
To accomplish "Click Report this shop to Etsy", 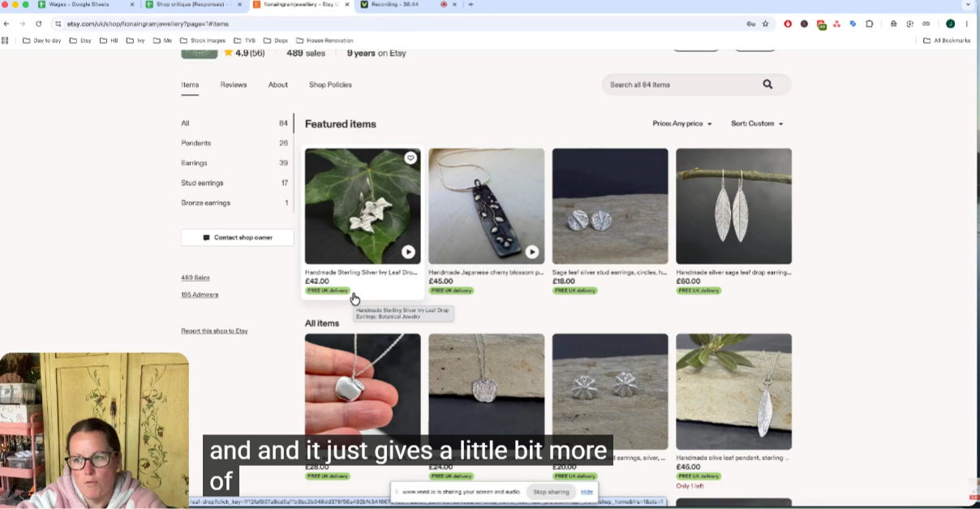I will point(214,331).
